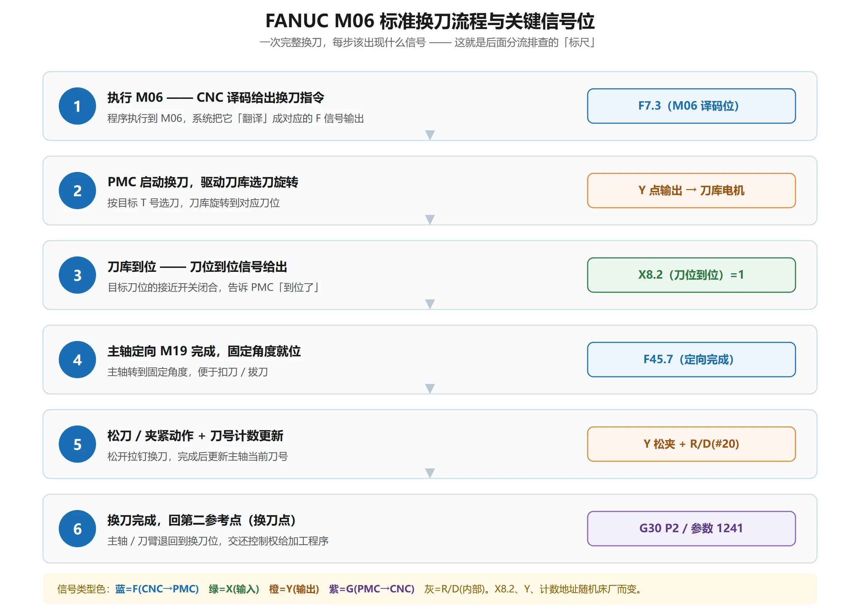
Task: Click the heading '松刀 / 夹紧动作 + 刀号计数更新'
Action: (x=195, y=435)
